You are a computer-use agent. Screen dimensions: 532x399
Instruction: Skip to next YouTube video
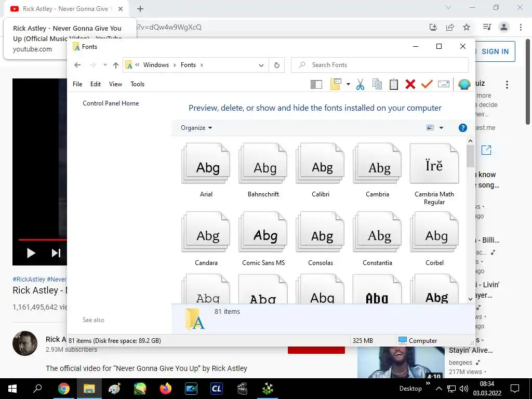point(56,253)
